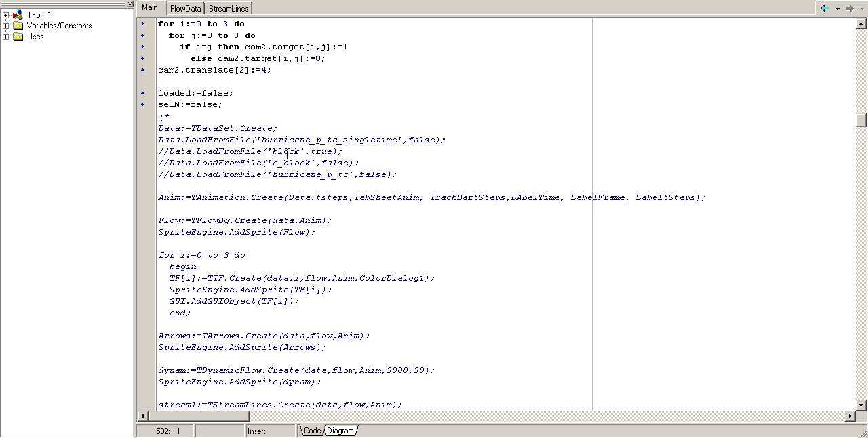This screenshot has height=438, width=868.
Task: Click the TForm1 class icon
Action: click(x=18, y=15)
